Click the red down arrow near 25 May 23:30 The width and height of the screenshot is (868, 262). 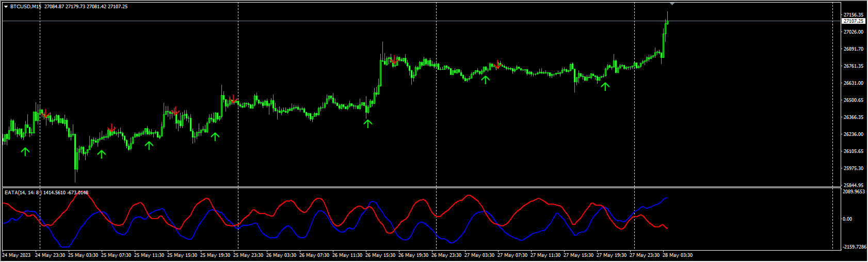click(x=233, y=99)
